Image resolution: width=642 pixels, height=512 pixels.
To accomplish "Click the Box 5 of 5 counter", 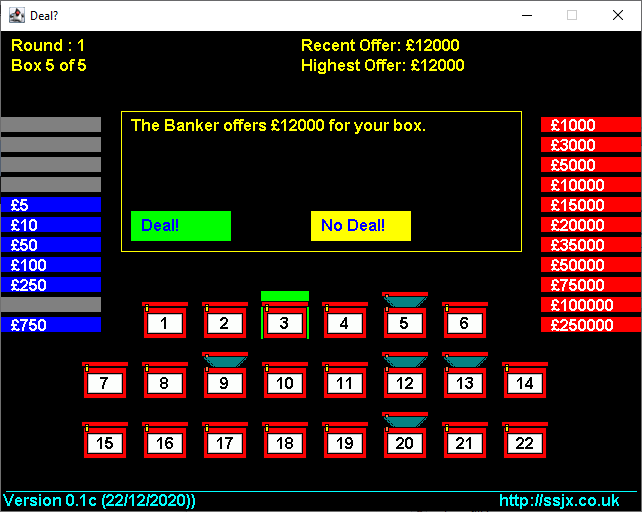I will point(49,66).
